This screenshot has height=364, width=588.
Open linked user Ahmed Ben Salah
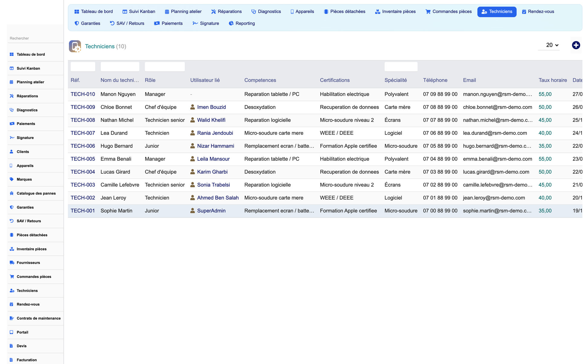tap(218, 198)
